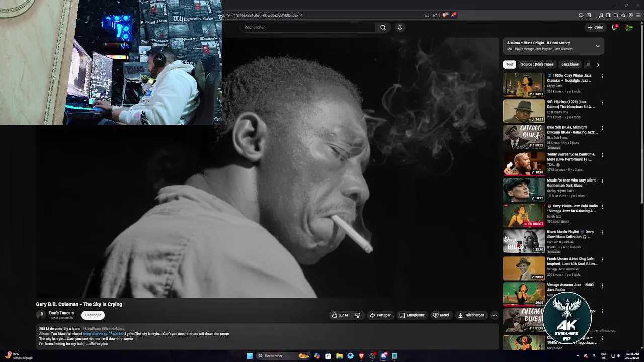
Task: Like the video (2,7 M thumbs up)
Action: tap(340, 315)
